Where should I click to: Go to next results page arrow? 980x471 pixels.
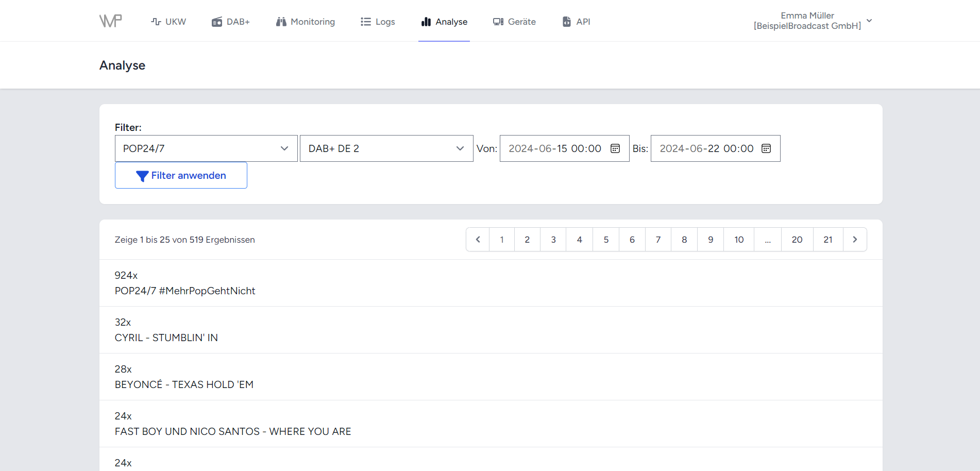[x=855, y=240]
